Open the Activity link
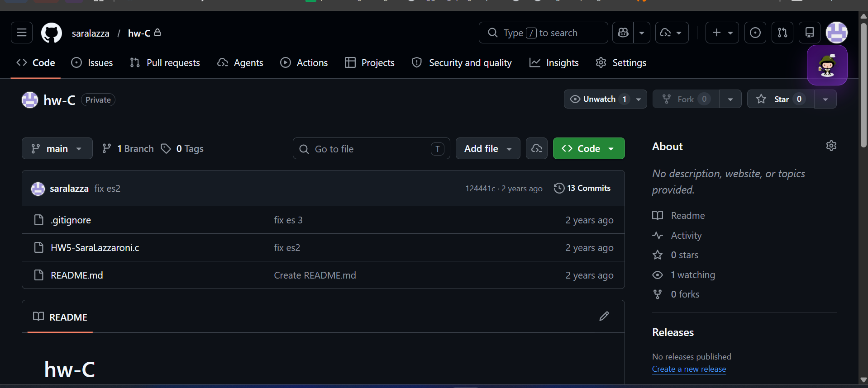Image resolution: width=868 pixels, height=388 pixels. 677,236
